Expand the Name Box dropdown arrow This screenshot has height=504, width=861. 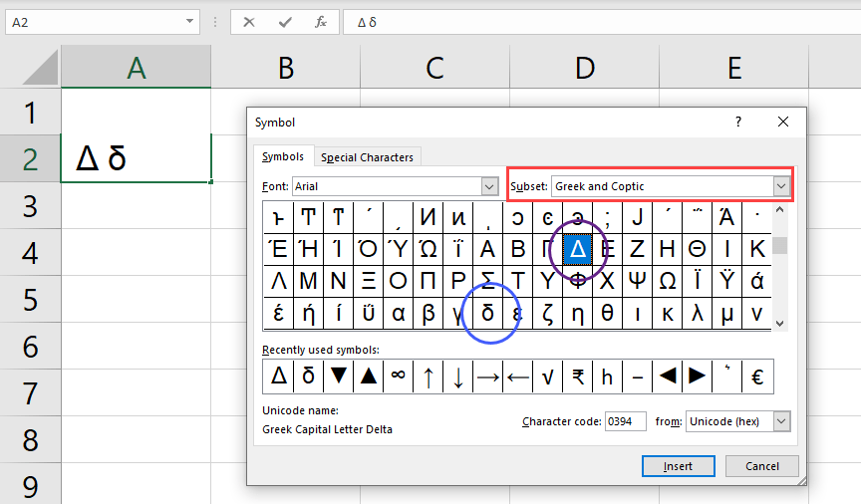pyautogui.click(x=189, y=21)
